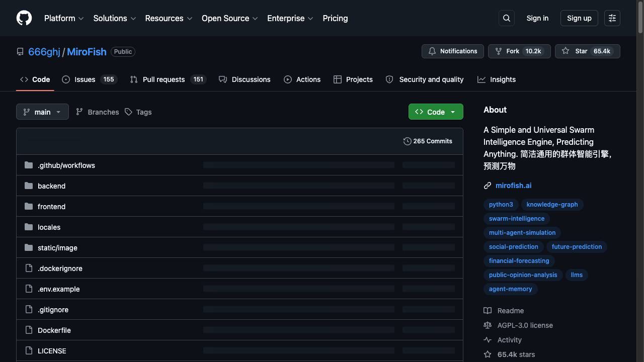Click the file icon for .dockerignore
Image resolution: width=644 pixels, height=362 pixels.
29,268
